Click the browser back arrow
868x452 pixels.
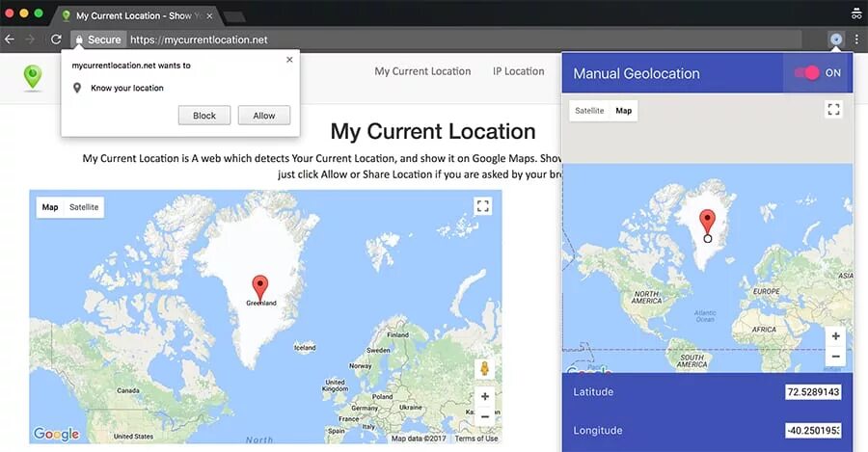point(10,40)
